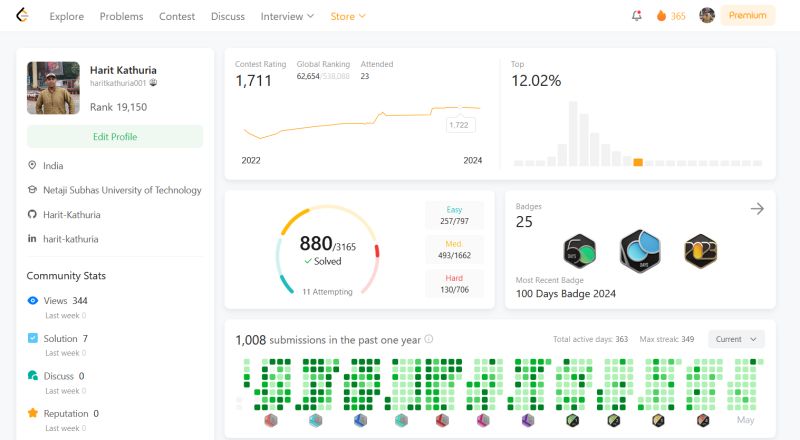Click the pink monthly badge under the heatmap
800x440 pixels.
point(483,420)
